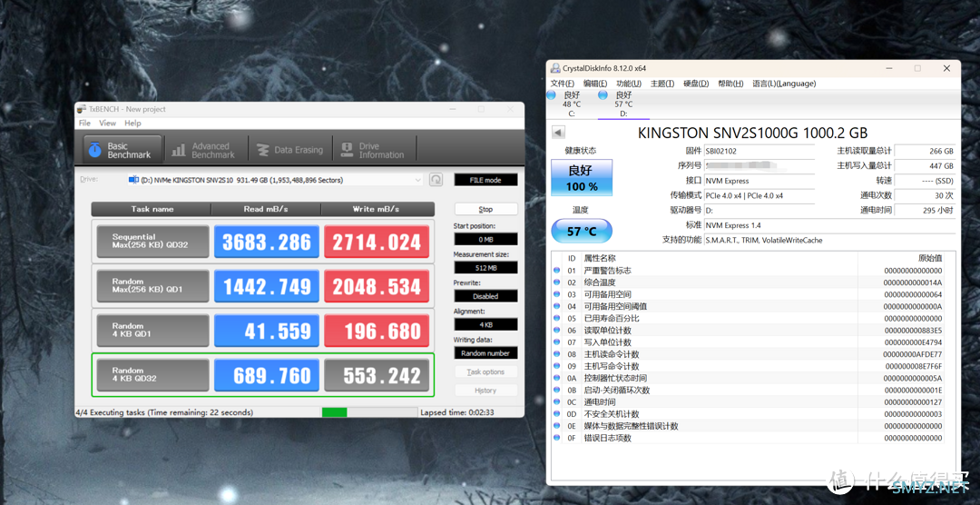Click the status dot for 01 严重警告标志

click(557, 271)
